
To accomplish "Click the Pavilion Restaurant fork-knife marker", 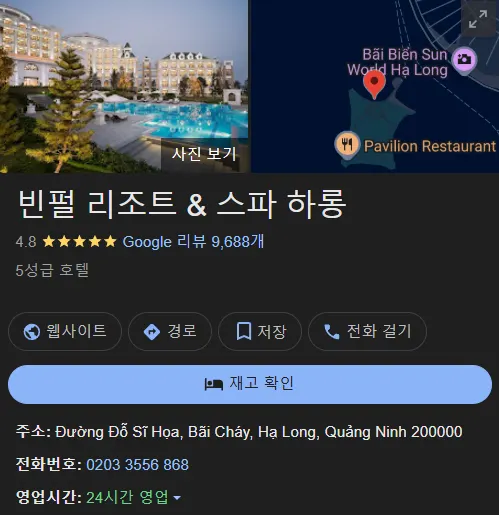I will point(347,145).
